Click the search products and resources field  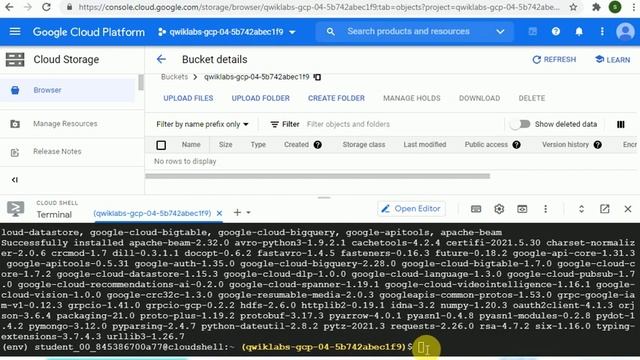pos(408,31)
